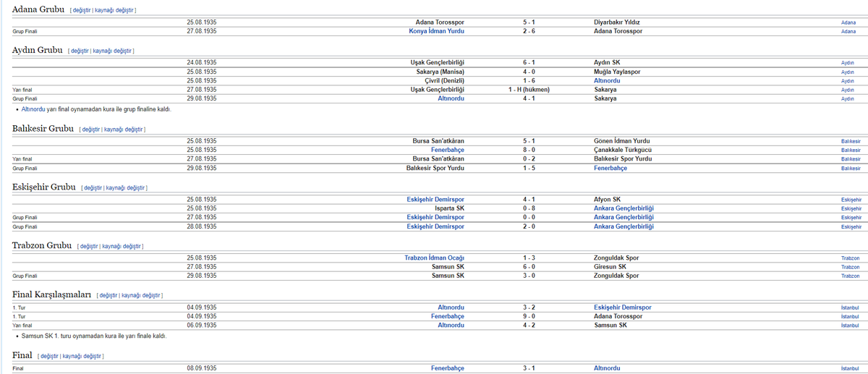Open Altınordu link in the 08.09.1935 Final row
868x374 pixels.
pyautogui.click(x=607, y=368)
